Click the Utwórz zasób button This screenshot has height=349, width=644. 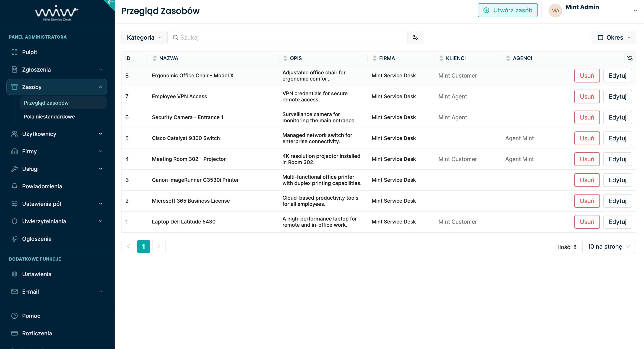[507, 10]
